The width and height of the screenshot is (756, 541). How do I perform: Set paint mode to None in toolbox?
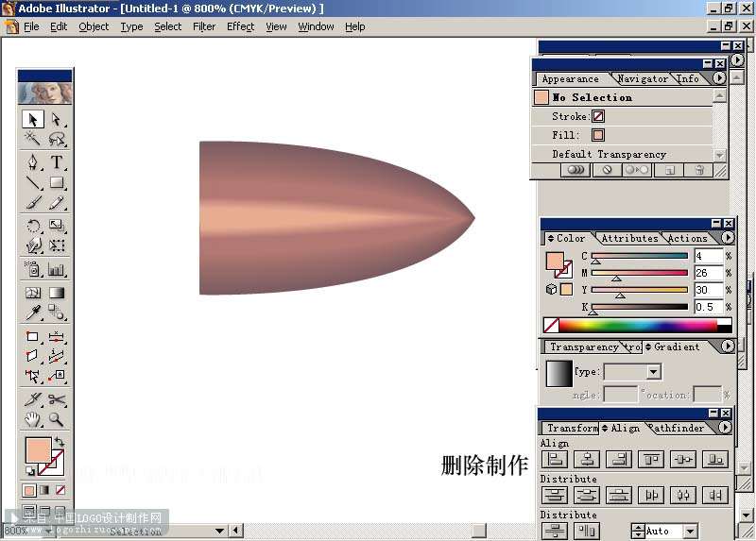click(60, 490)
